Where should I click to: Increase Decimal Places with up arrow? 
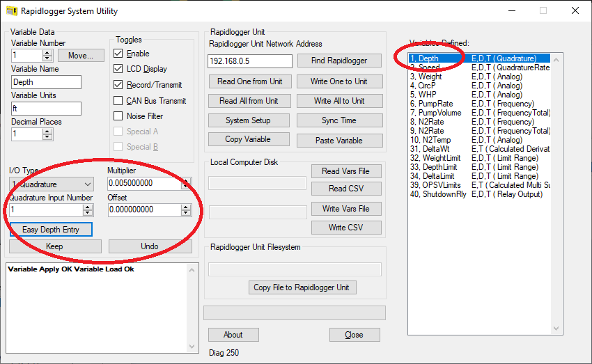(47, 132)
